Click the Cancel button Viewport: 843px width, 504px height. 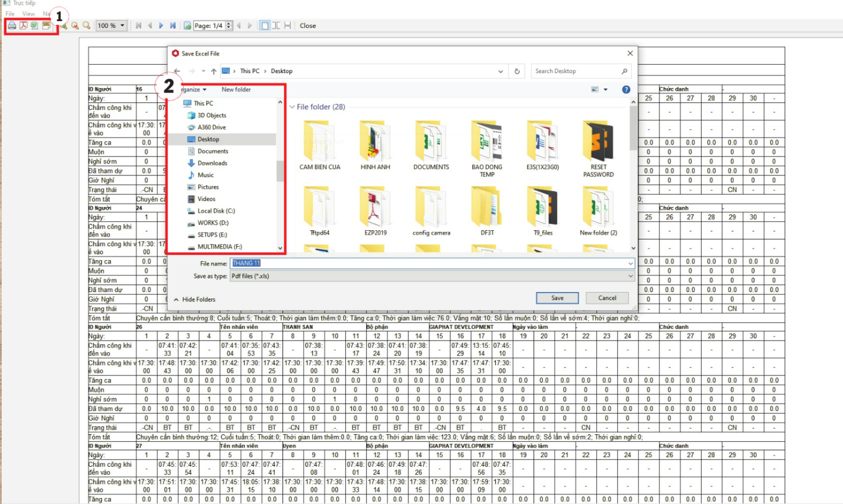tap(607, 298)
